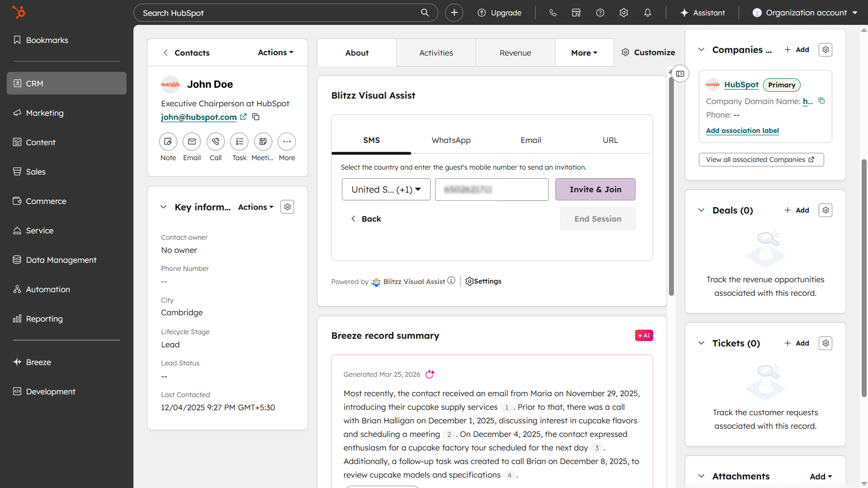The image size is (868, 488).
Task: Create a Note for John Doe
Action: pyautogui.click(x=168, y=142)
